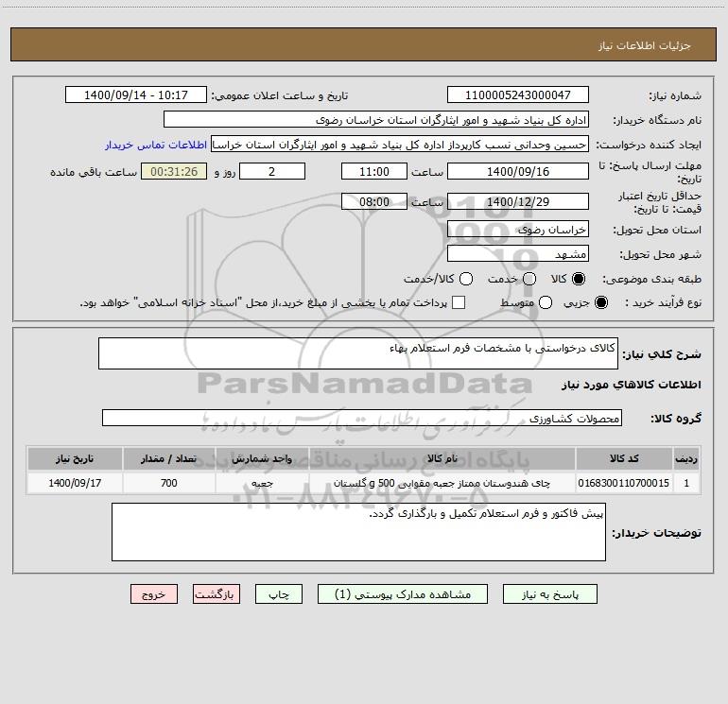Click the خروج exit button

154,594
